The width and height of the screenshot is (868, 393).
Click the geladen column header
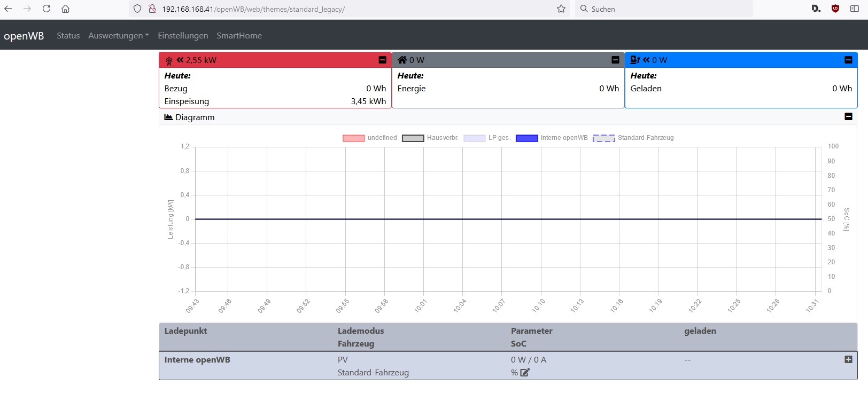pos(700,331)
